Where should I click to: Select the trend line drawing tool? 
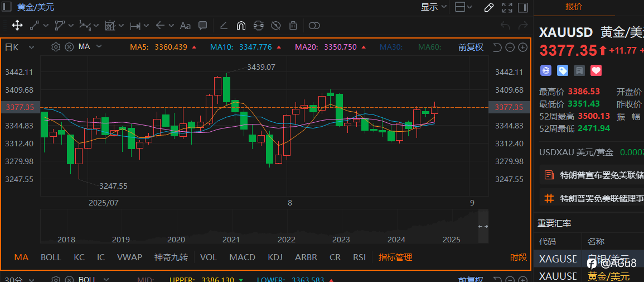(x=35, y=26)
